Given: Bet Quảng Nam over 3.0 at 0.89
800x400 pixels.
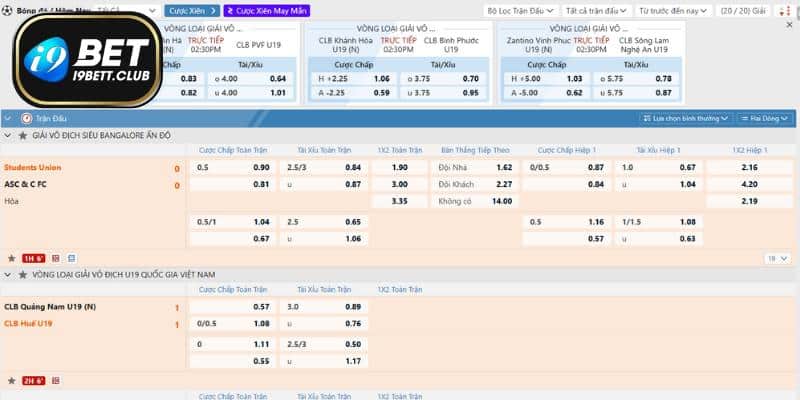Looking at the screenshot, I should pyautogui.click(x=324, y=307).
